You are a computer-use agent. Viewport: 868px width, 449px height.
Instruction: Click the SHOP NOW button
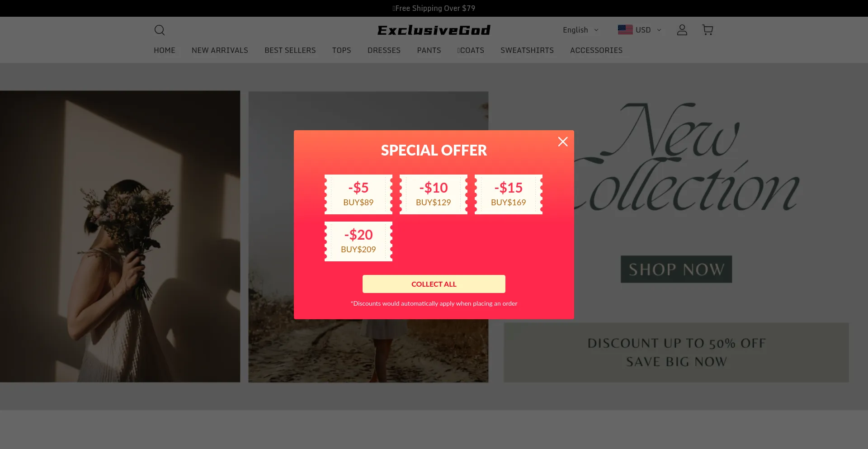pyautogui.click(x=676, y=269)
